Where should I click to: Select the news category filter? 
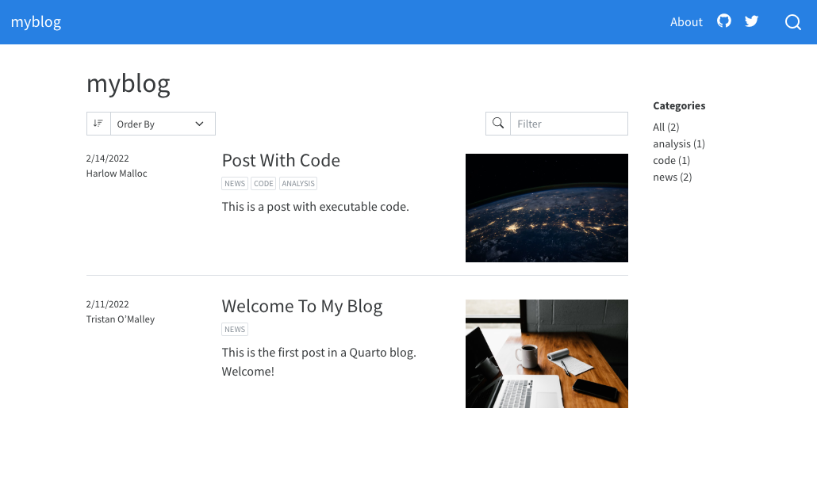point(672,177)
